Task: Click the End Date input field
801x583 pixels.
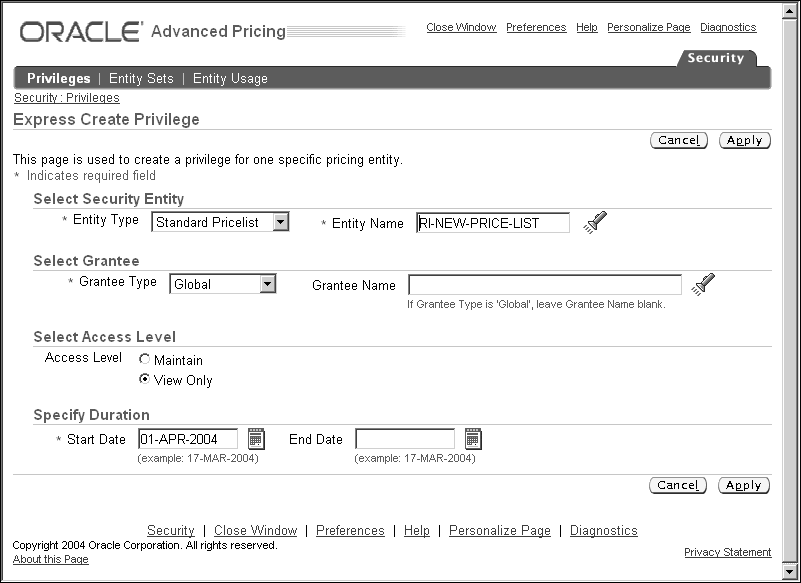Action: tap(405, 439)
